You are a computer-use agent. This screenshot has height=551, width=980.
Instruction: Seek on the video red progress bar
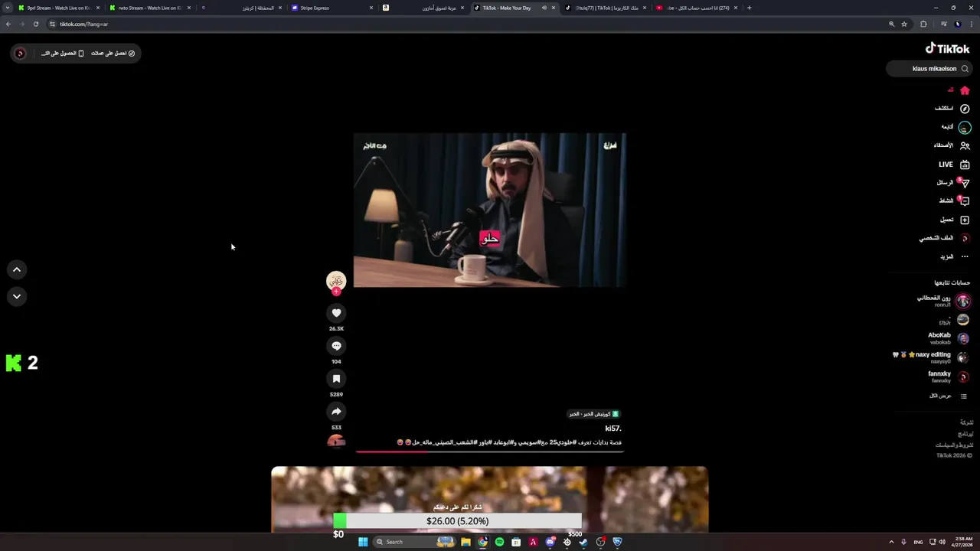tap(489, 452)
